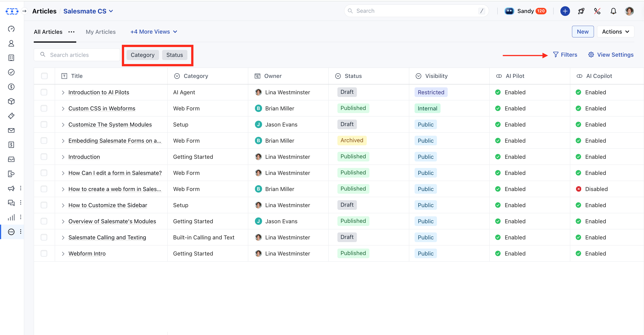Open notifications bell icon
Viewport: 644px width, 335px height.
coord(613,11)
